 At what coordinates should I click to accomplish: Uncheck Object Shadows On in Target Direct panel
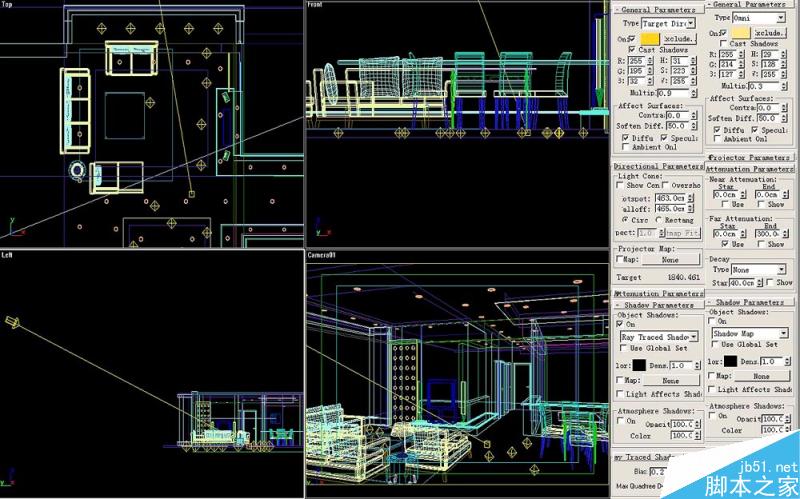(619, 324)
